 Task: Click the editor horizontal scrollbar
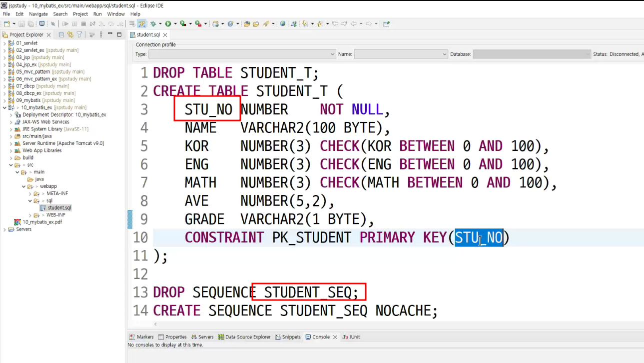(386, 324)
